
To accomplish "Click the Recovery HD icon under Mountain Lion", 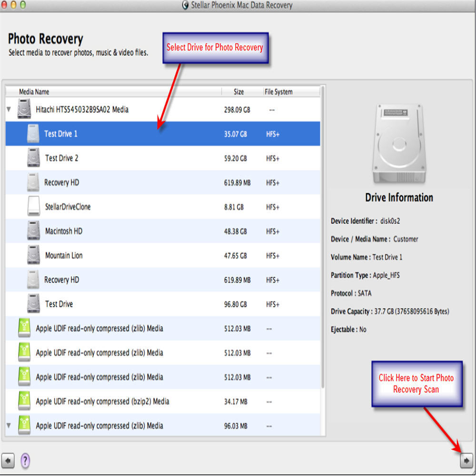I will click(x=33, y=279).
